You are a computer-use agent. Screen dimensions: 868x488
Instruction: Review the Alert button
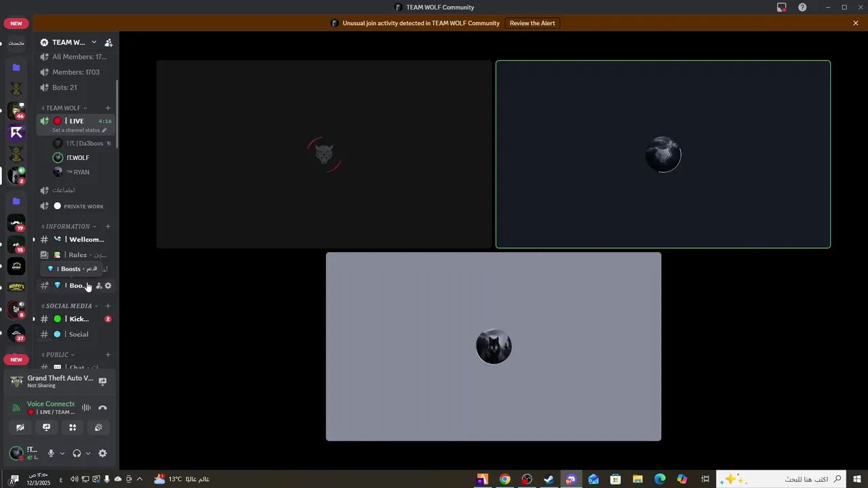532,23
